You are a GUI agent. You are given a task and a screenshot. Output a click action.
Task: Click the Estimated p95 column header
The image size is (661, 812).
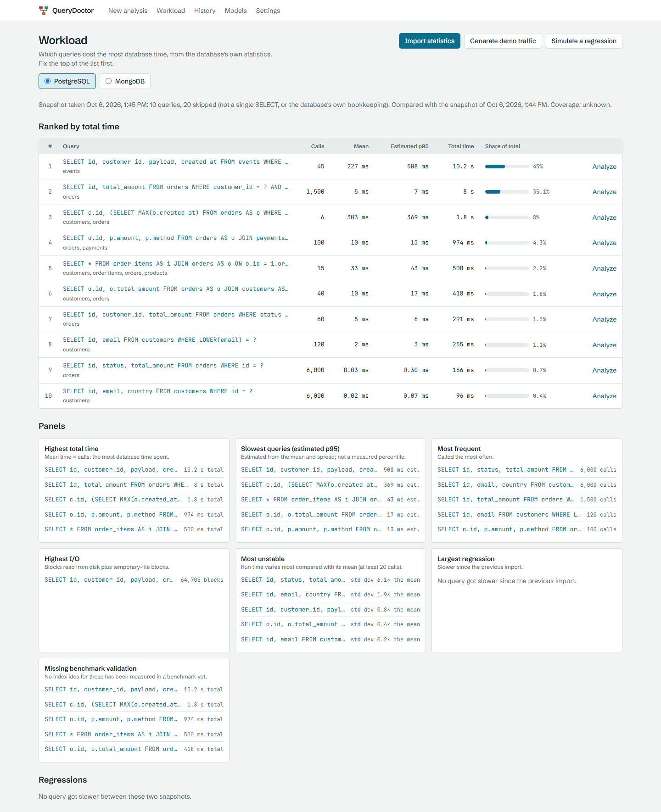pyautogui.click(x=409, y=146)
